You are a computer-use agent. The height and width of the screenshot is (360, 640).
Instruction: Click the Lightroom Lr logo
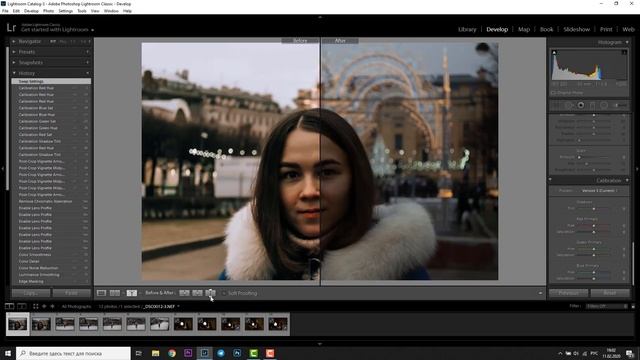point(11,28)
